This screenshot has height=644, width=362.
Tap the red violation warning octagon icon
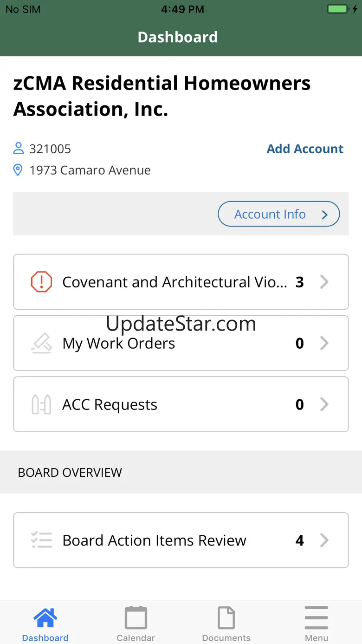coord(41,282)
